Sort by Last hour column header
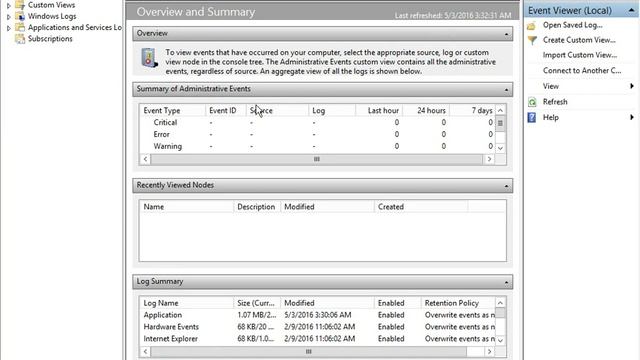This screenshot has width=640, height=360. tap(379, 111)
